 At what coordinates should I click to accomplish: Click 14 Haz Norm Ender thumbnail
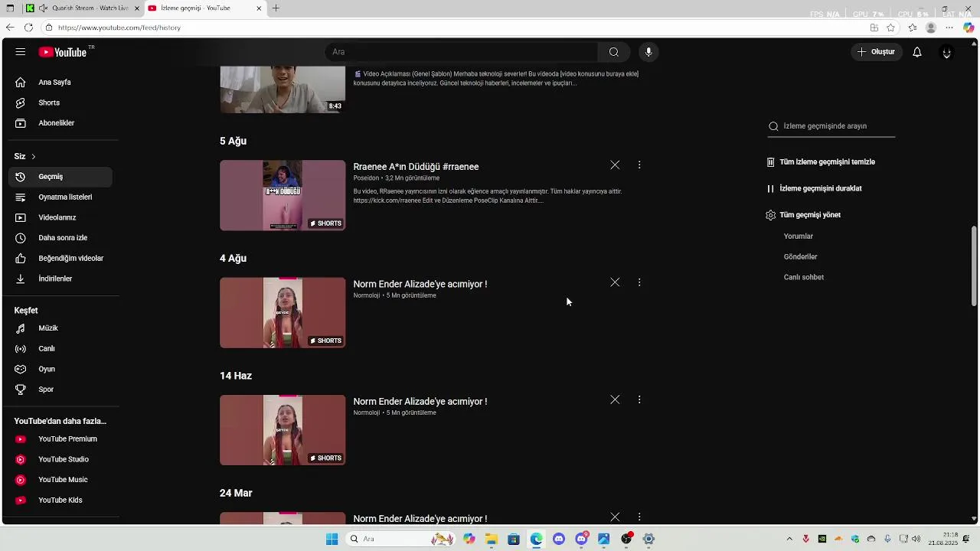coord(283,430)
